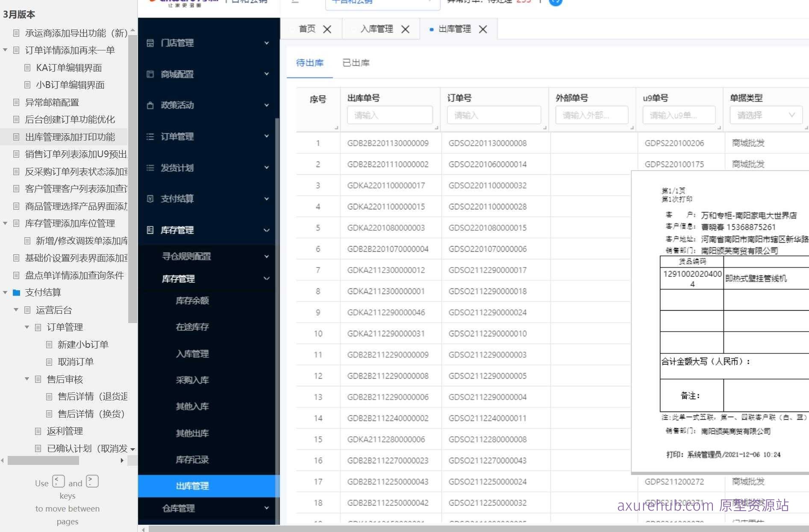Viewport: 809px width, 532px height.
Task: Switch to the 已出库 tab
Action: 356,63
